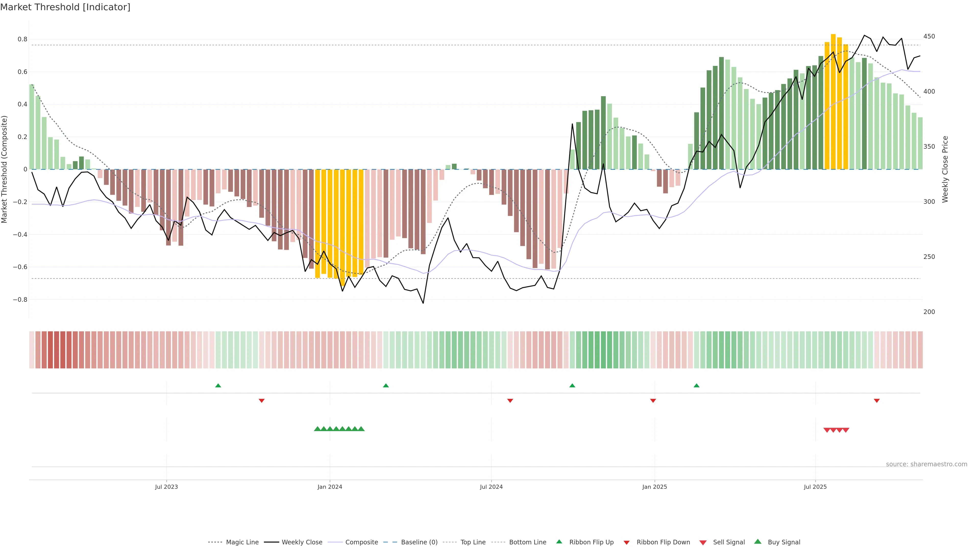
Task: Click the Weekly Close Price axis title
Action: [945, 169]
